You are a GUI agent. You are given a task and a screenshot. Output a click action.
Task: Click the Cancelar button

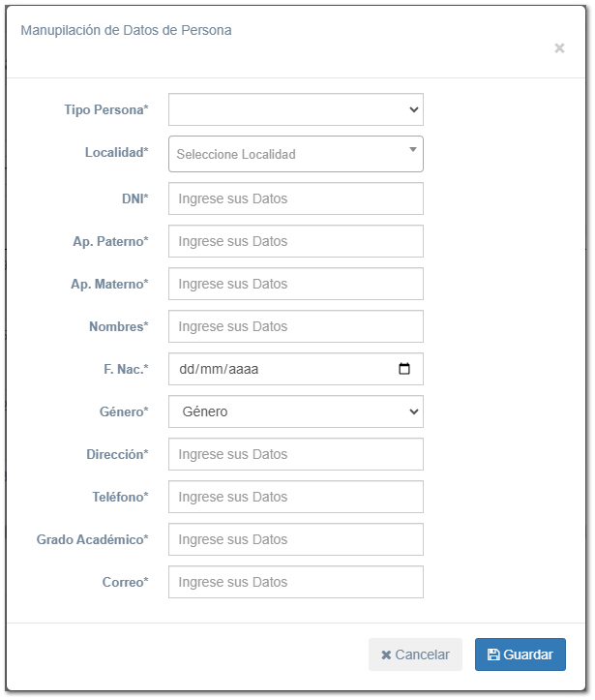point(415,654)
